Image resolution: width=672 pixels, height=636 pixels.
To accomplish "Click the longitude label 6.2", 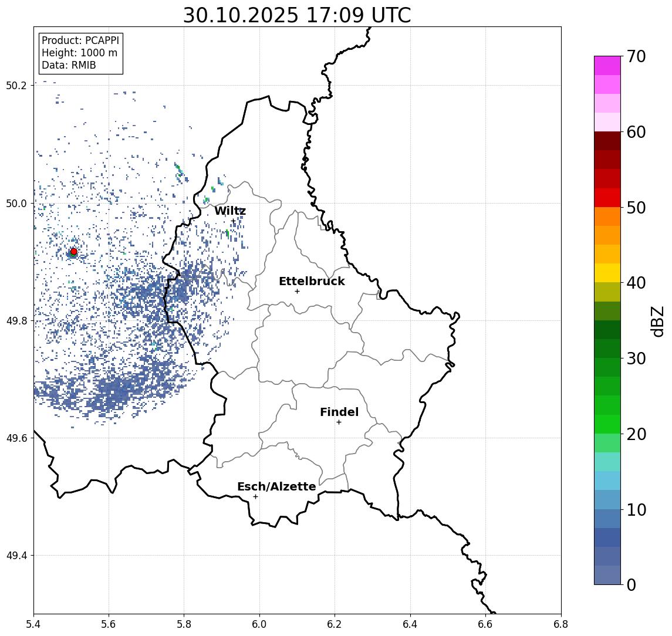I will point(335,624).
